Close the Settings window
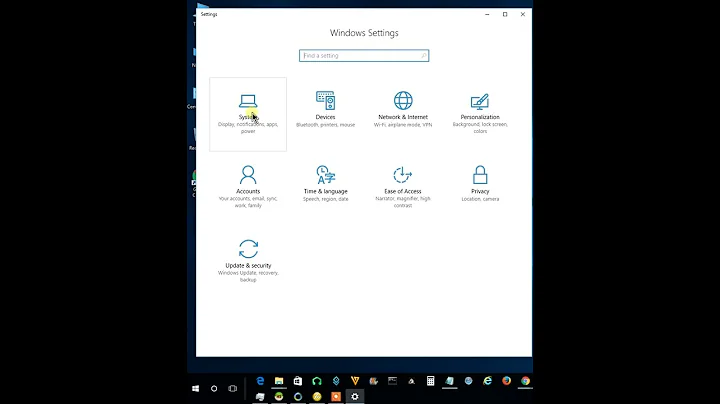The height and width of the screenshot is (404, 720). click(523, 14)
